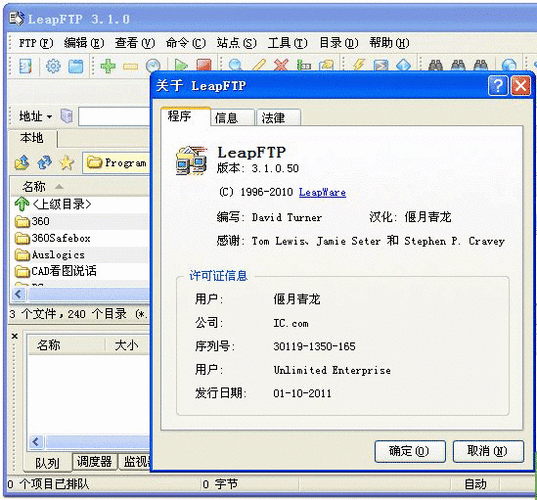Sort by the 名称 column in local pane
537x500 pixels.
(x=80, y=187)
